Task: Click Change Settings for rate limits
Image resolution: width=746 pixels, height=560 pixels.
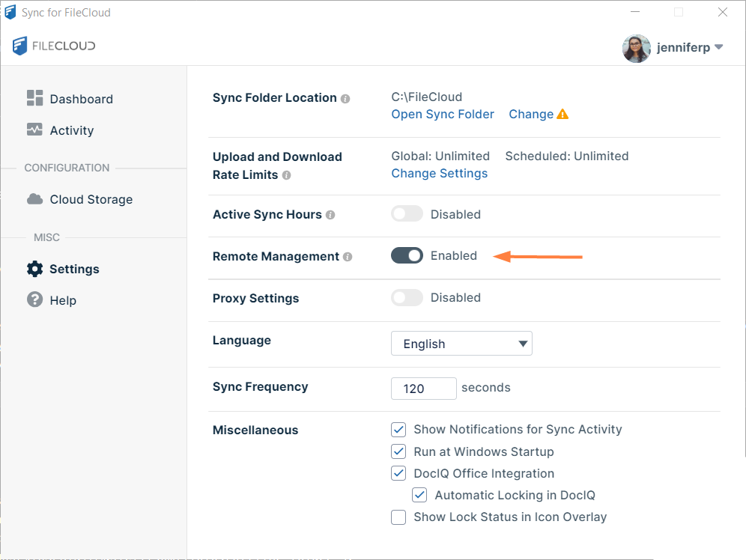Action: coord(439,174)
